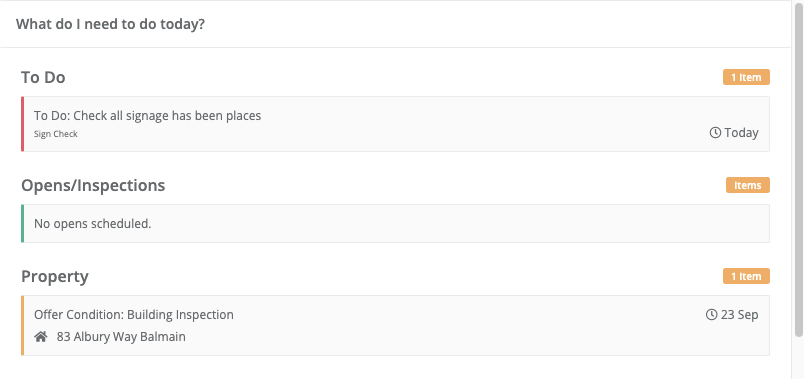Click the No opens scheduled row
This screenshot has height=379, width=804.
395,224
